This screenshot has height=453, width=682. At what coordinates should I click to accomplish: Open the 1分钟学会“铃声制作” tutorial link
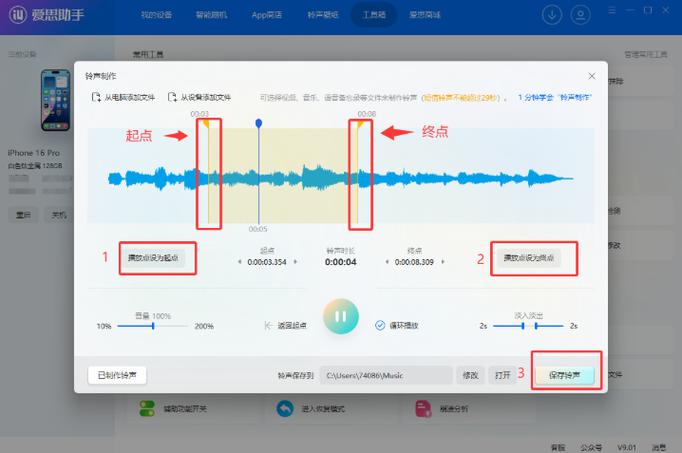pyautogui.click(x=555, y=97)
